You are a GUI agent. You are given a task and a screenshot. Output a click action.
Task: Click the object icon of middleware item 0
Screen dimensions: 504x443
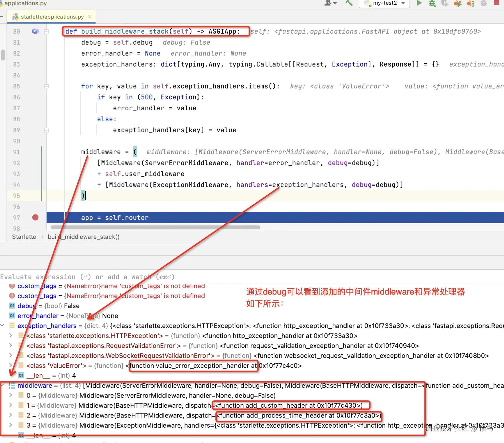click(21, 395)
